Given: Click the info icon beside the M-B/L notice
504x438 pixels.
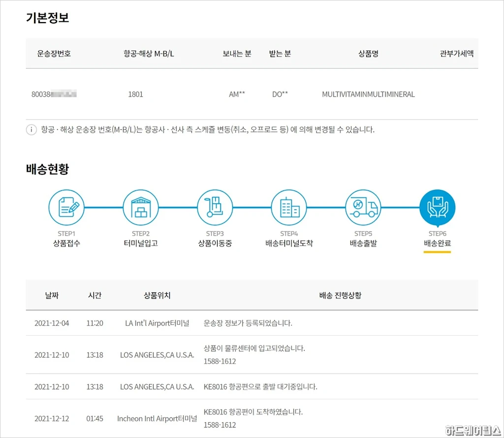Looking at the screenshot, I should click(31, 130).
